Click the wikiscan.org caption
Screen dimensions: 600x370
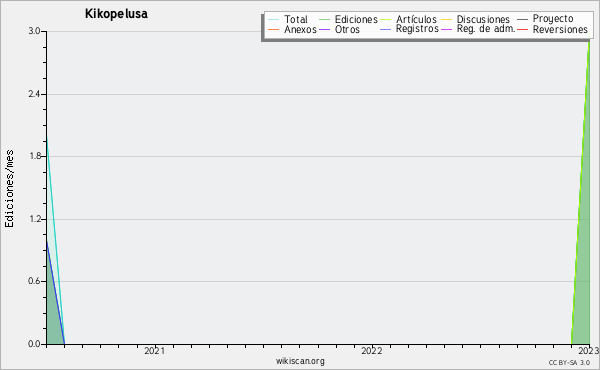click(300, 361)
